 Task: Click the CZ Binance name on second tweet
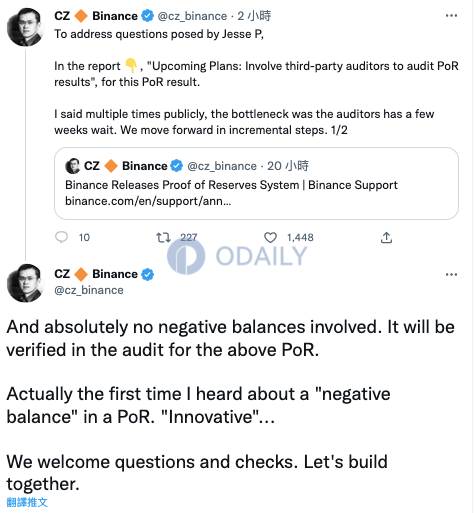click(x=96, y=274)
